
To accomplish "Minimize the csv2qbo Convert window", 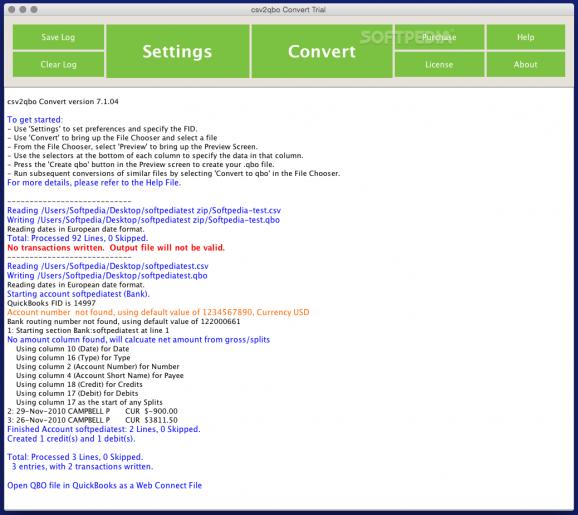I will point(23,10).
